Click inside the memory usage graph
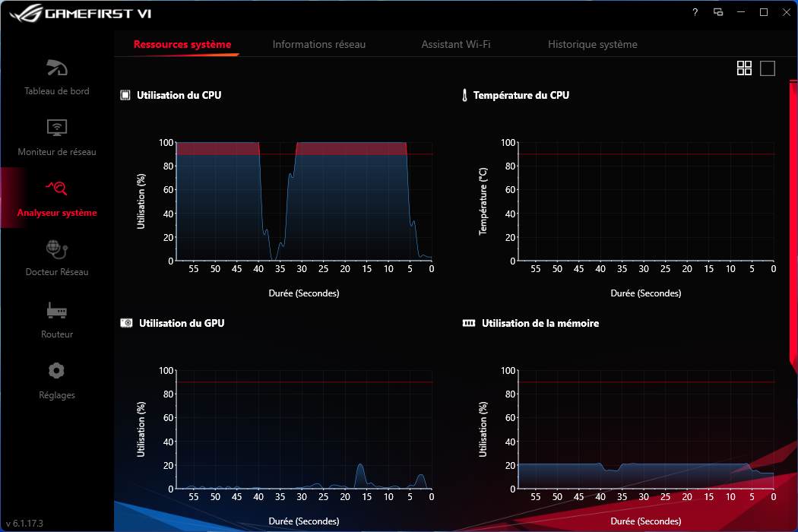Screen dimensions: 798x532 (x=646, y=429)
